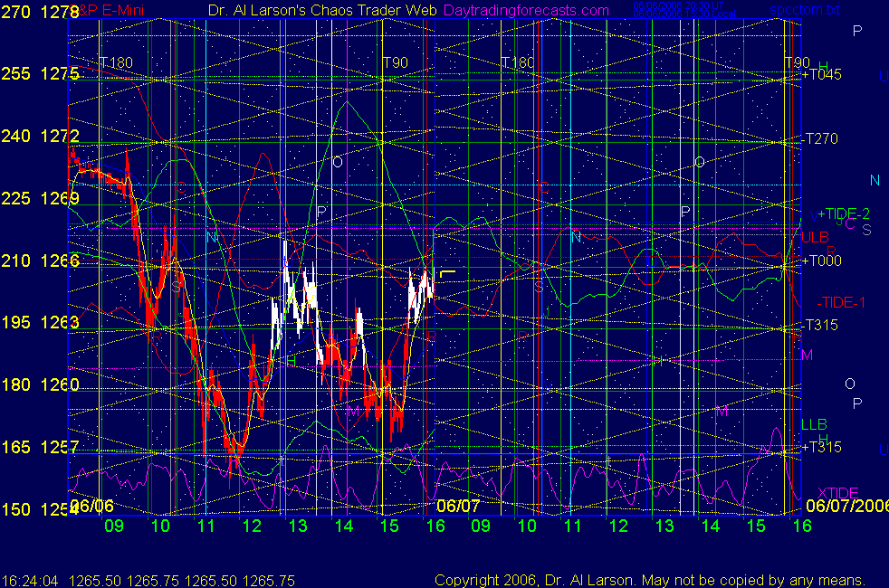The height and width of the screenshot is (588, 889).
Task: Click the +T045 level label
Action: (822, 75)
